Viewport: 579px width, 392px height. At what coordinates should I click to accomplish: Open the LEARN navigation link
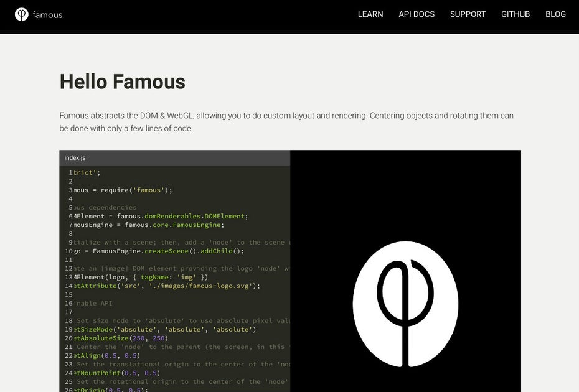[x=370, y=14]
